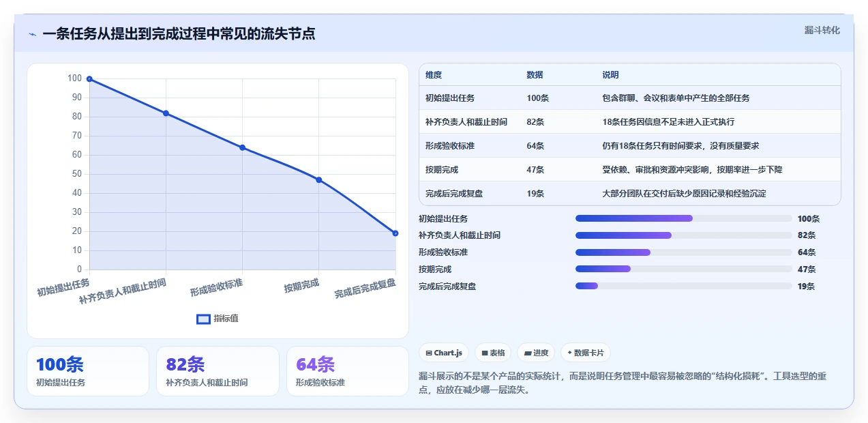Viewport: 868px width, 423px height.
Task: Open the 82条 补齐负责人和截止时间 stat card
Action: click(x=218, y=371)
